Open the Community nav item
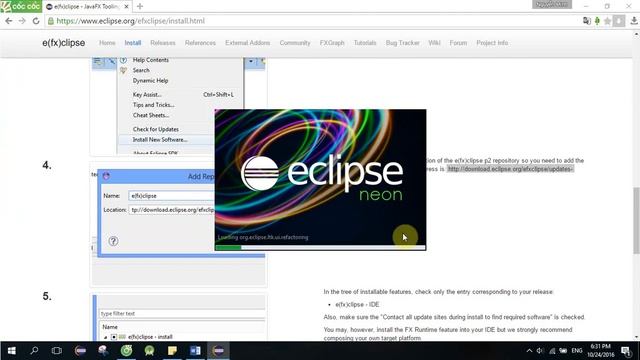640x360 pixels. point(295,43)
